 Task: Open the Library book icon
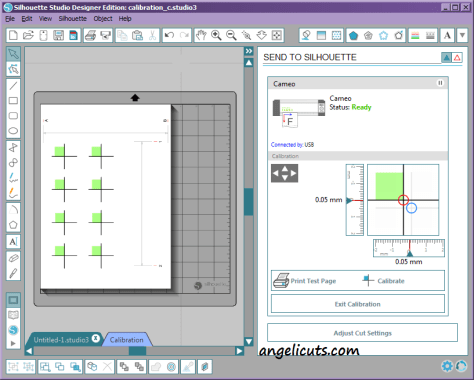coord(13,315)
